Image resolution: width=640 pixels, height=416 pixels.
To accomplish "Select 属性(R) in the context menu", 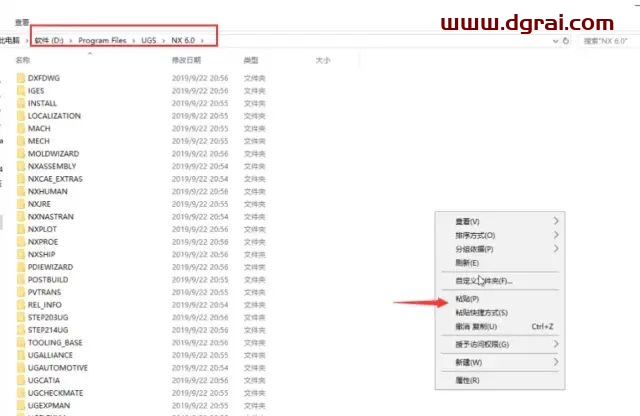I will (467, 380).
